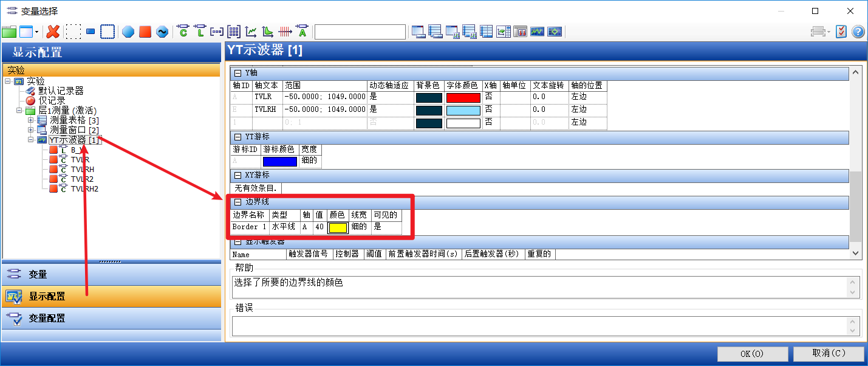Image resolution: width=868 pixels, height=366 pixels.
Task: Click the blue dotted rounded frame icon
Action: click(x=108, y=32)
